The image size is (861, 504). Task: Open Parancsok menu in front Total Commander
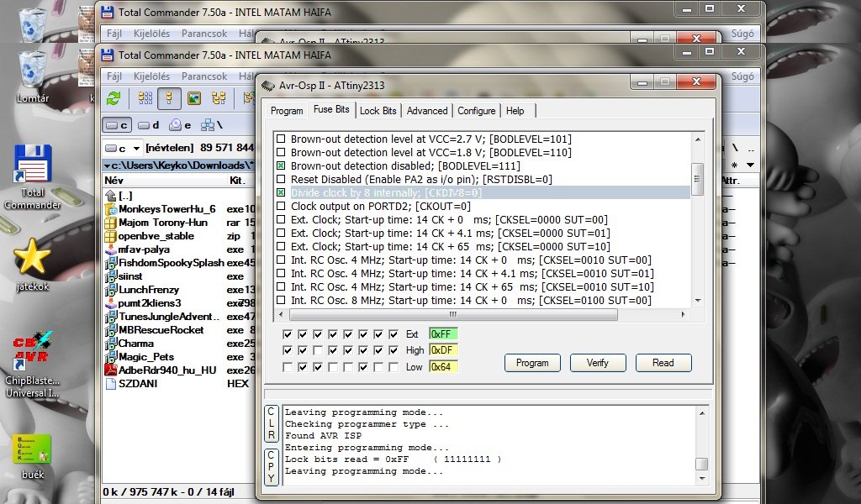(204, 76)
